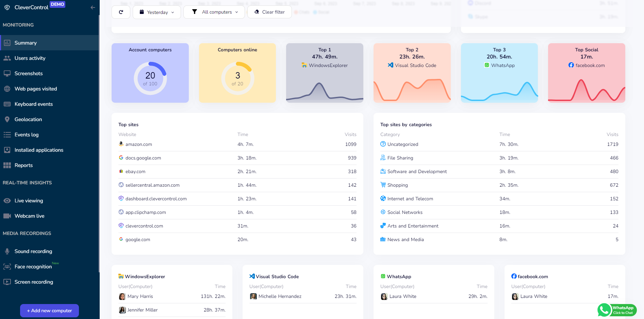Click the Keyboard events icon

coord(7,104)
